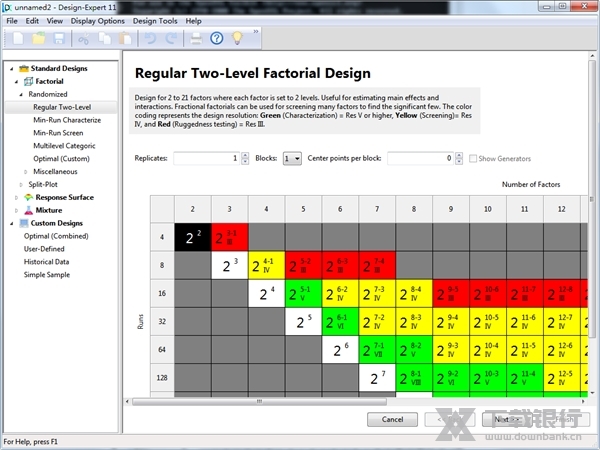Select the black 2^2 design cell
600x450 pixels.
pyautogui.click(x=193, y=237)
